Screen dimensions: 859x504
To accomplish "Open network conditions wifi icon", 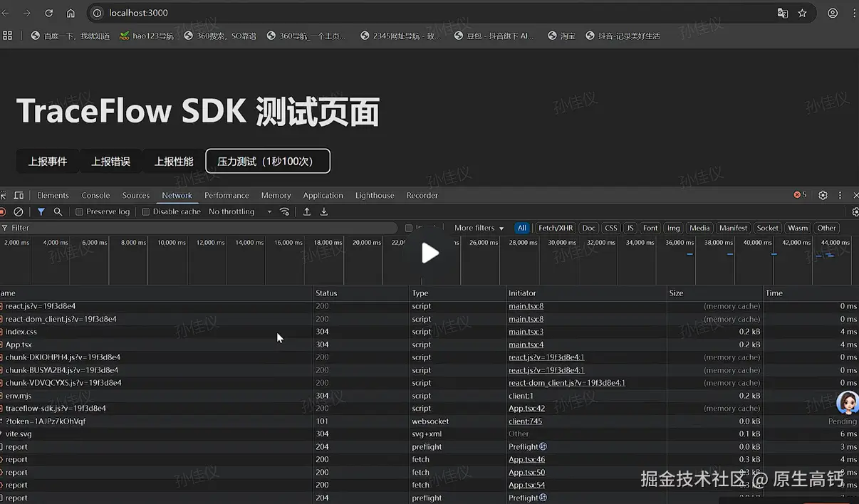I will 285,211.
